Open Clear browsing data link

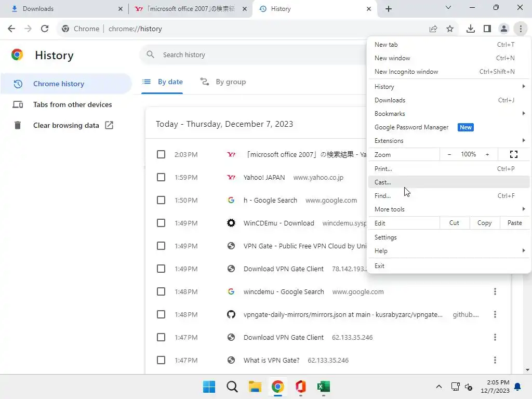pos(66,125)
